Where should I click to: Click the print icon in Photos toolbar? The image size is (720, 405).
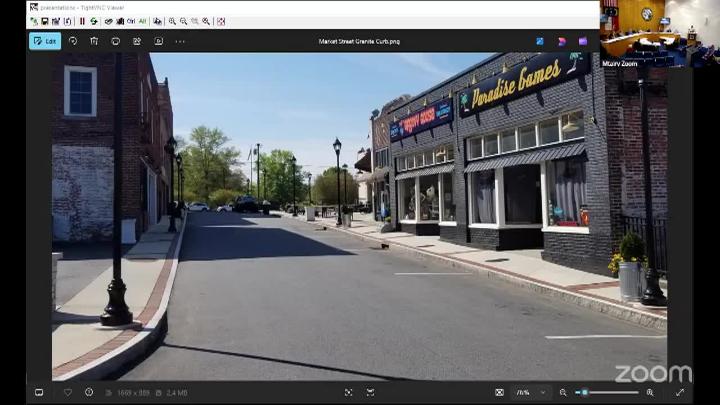tap(115, 41)
